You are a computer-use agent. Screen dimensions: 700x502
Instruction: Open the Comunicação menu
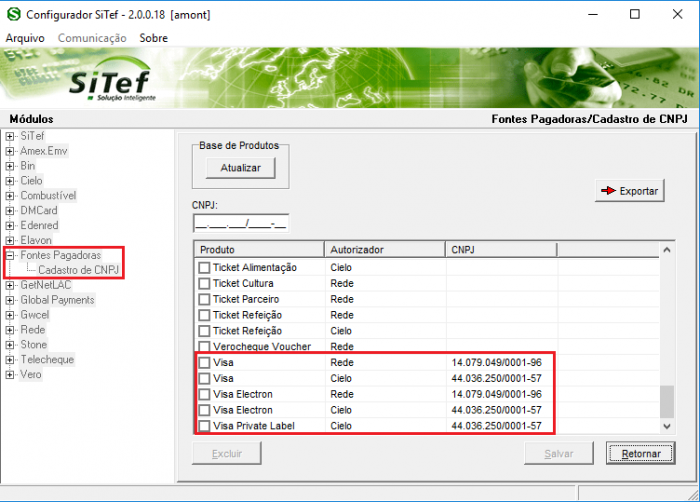click(x=92, y=38)
